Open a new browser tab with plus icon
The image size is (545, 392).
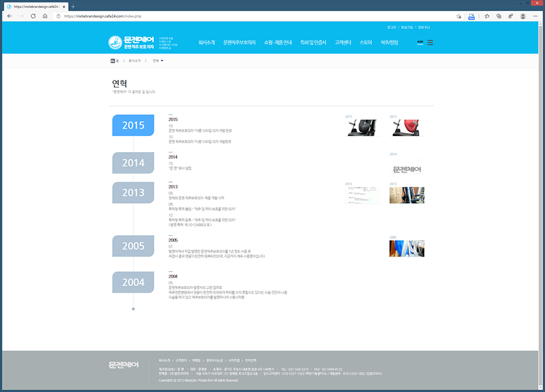tap(73, 6)
